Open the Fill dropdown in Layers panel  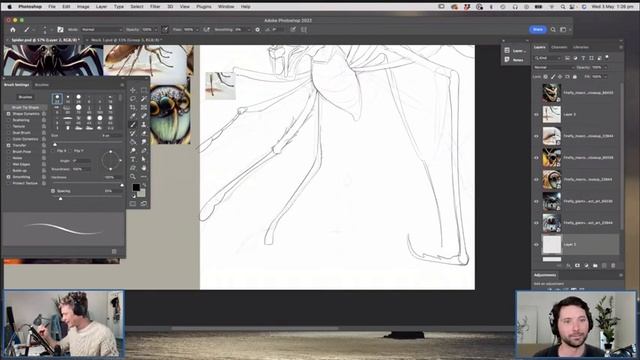click(605, 77)
